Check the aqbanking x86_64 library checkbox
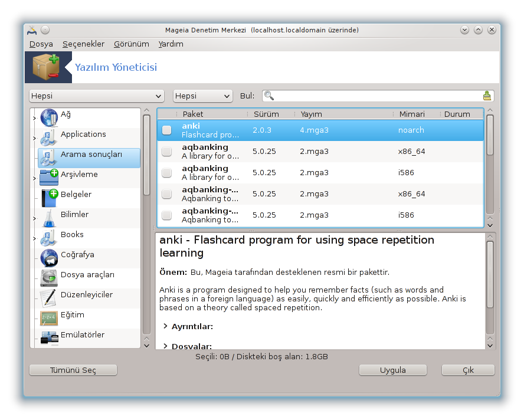The width and height of the screenshot is (524, 420). 166,152
